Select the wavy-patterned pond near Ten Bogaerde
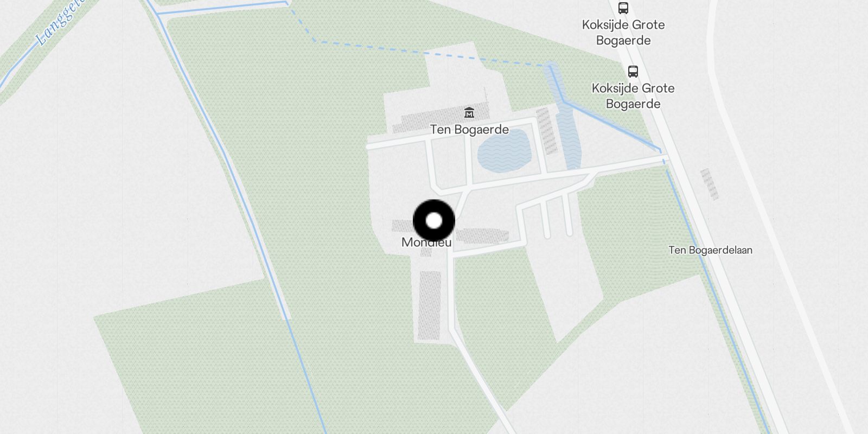The width and height of the screenshot is (868, 434). coord(504,151)
